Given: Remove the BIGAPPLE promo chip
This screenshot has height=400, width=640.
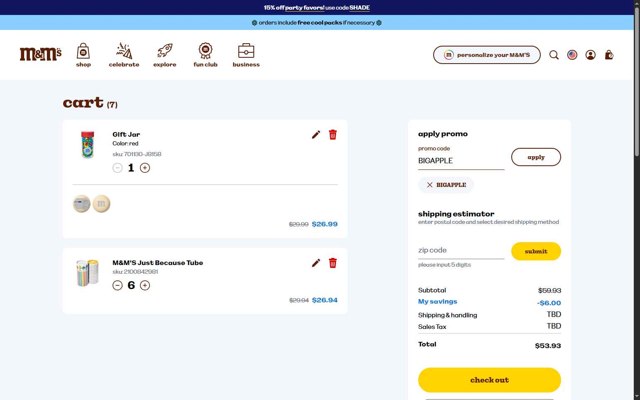Looking at the screenshot, I should [429, 185].
